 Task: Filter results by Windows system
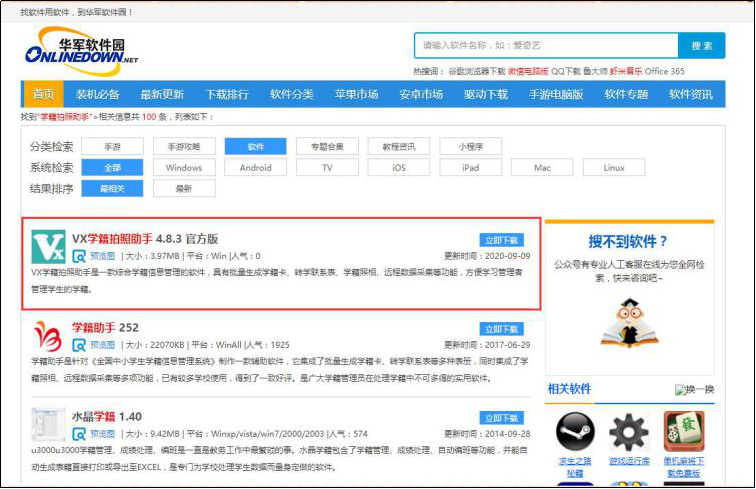pos(184,167)
